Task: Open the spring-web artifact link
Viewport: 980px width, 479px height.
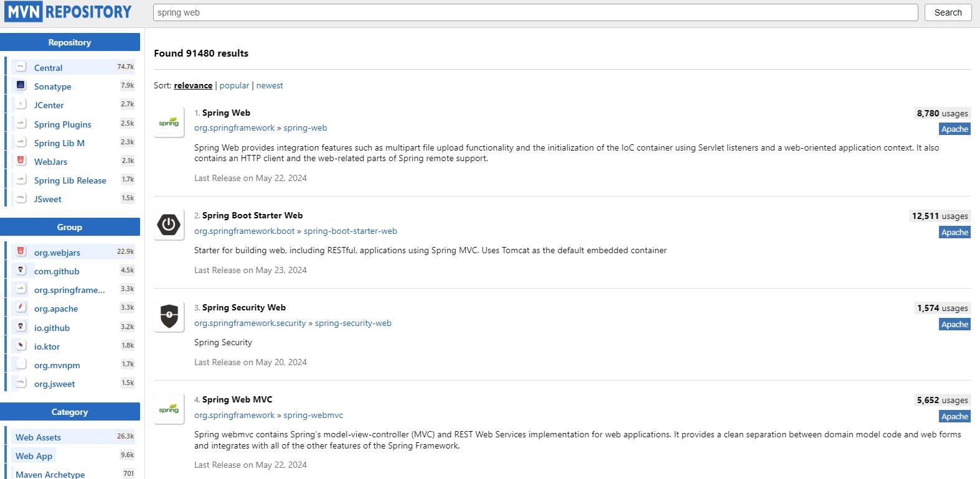Action: 305,128
